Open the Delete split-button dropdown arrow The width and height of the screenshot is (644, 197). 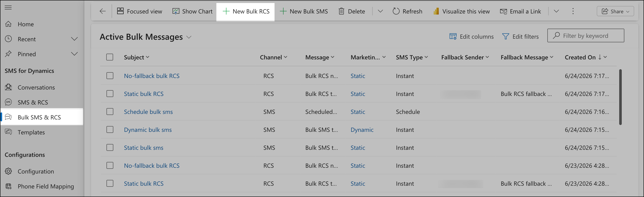click(x=380, y=11)
